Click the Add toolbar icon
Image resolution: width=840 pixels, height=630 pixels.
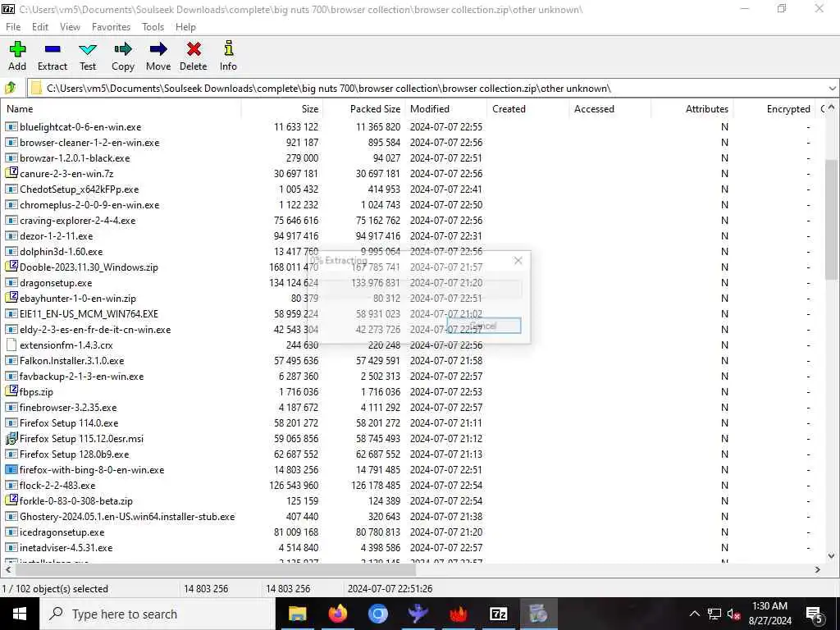pyautogui.click(x=17, y=49)
